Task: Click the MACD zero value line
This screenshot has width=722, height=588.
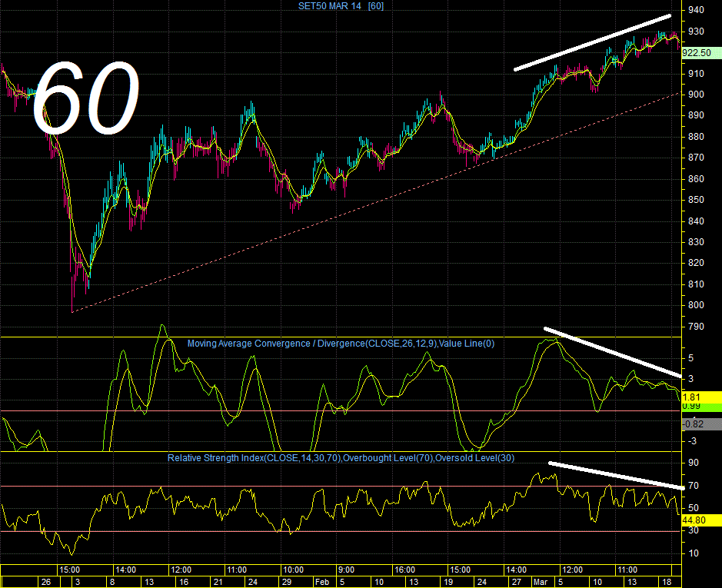Action: (341, 410)
